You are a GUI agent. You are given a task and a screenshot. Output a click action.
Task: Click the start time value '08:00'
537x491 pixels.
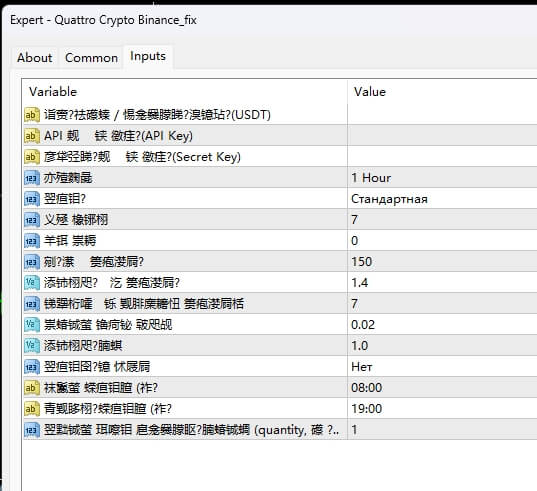(366, 388)
